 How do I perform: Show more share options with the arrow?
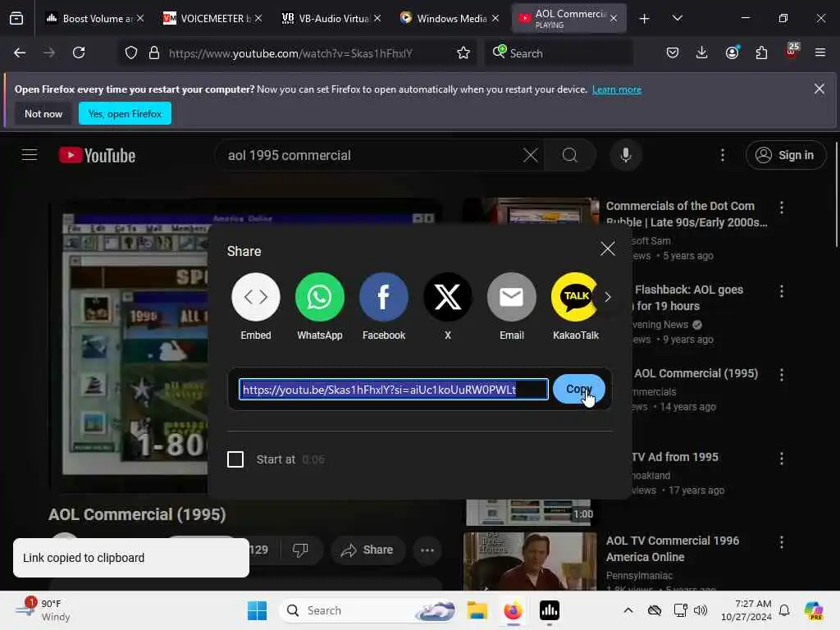(608, 297)
